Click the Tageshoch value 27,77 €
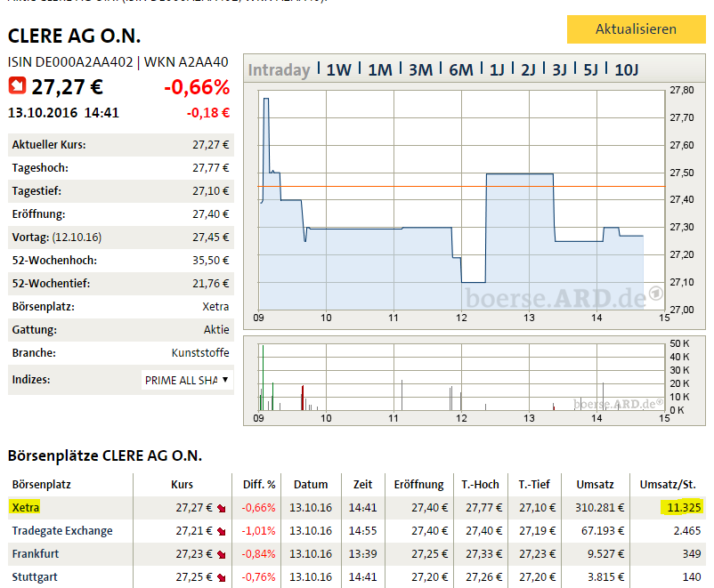Screen dimensions: 714x588 pyautogui.click(x=210, y=168)
